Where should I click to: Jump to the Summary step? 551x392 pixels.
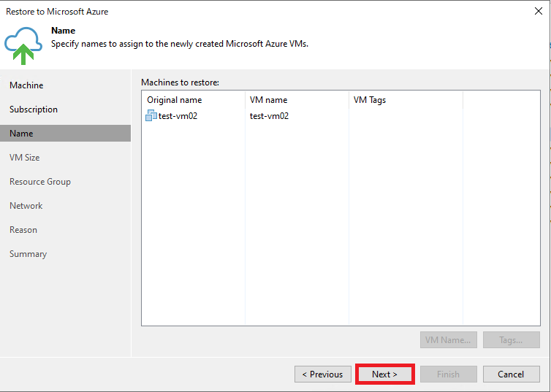point(28,254)
